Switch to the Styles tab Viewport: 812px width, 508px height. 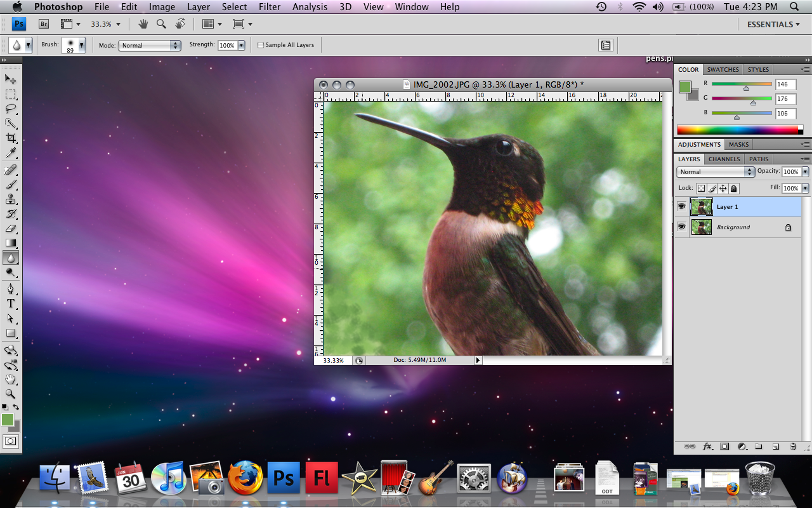[758, 70]
